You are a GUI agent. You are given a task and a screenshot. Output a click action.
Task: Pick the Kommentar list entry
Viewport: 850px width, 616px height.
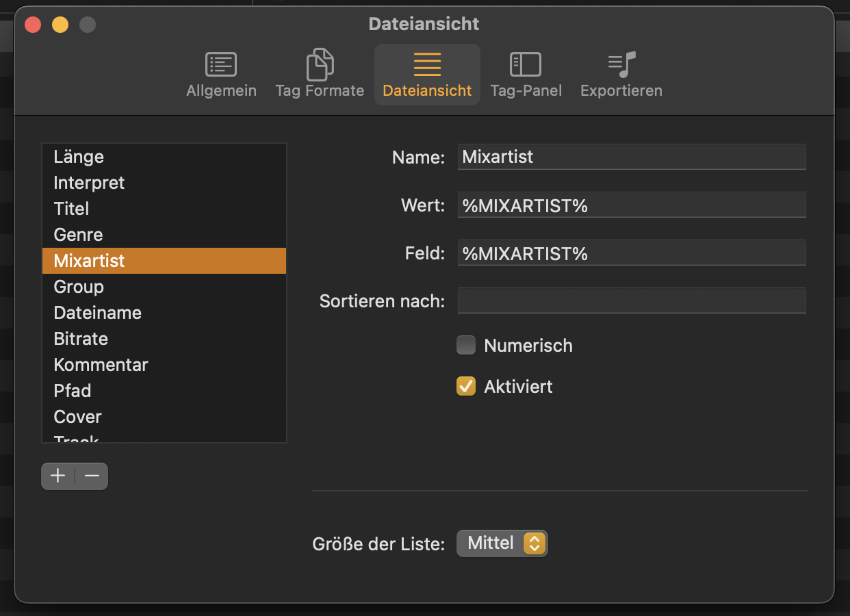tap(101, 365)
